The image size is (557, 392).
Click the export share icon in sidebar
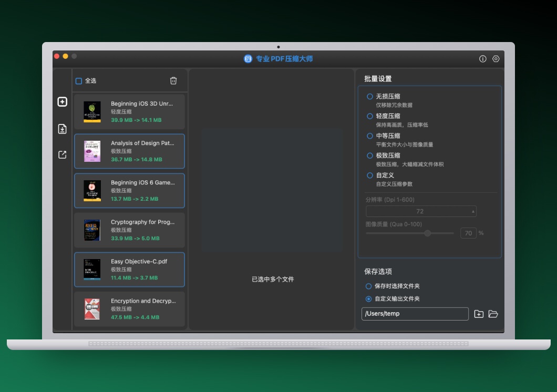tap(62, 155)
